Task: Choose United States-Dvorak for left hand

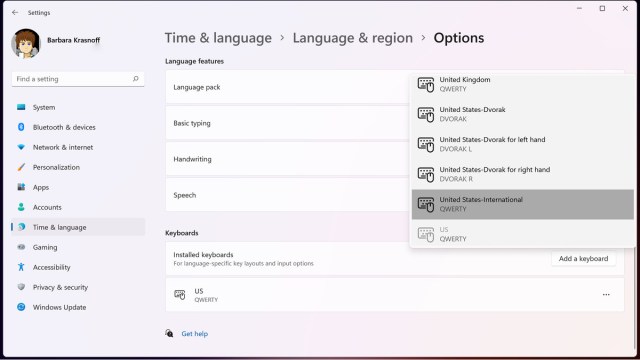Action: point(522,144)
